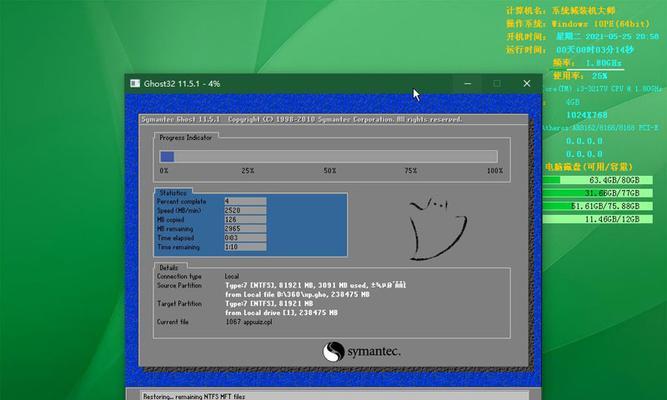
Task: Click the 运行时间 running time line
Action: [570, 50]
